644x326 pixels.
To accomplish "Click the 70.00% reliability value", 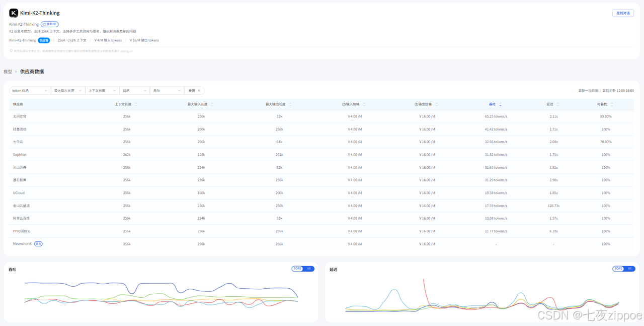I will tap(606, 142).
